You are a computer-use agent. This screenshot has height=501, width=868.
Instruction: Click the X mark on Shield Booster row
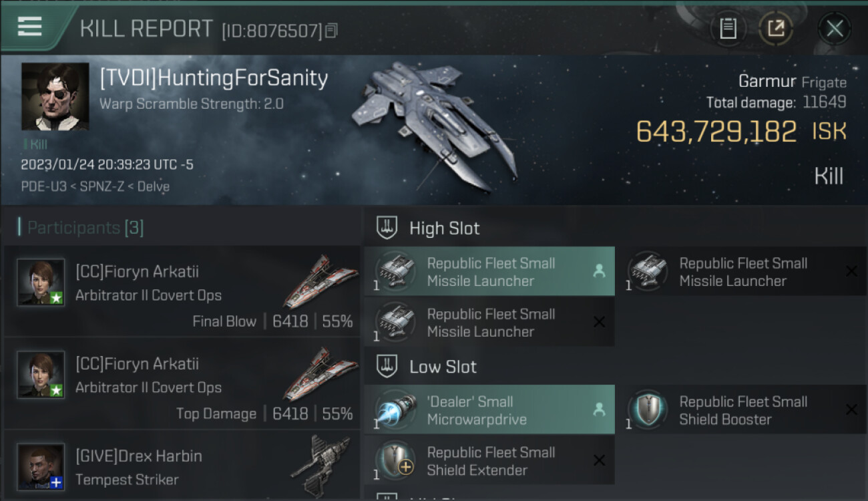(851, 409)
